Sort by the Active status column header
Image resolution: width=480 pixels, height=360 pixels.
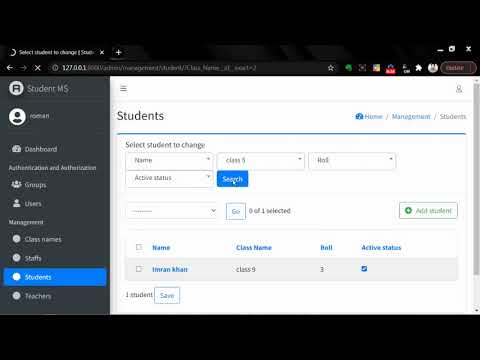[x=381, y=248]
